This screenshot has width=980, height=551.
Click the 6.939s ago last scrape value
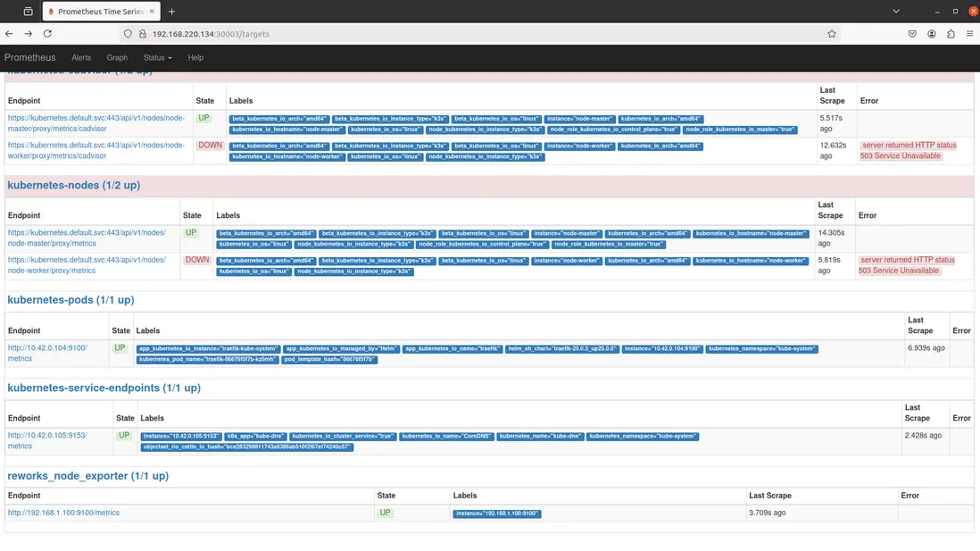pos(926,348)
